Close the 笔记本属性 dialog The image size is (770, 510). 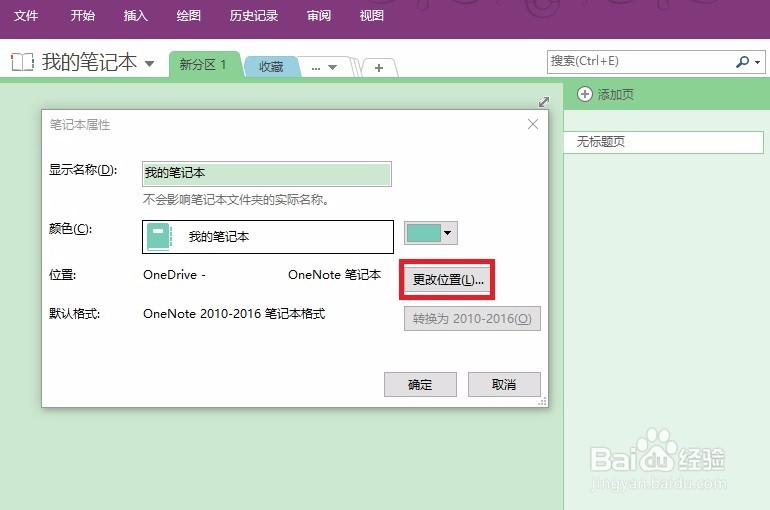[x=533, y=124]
